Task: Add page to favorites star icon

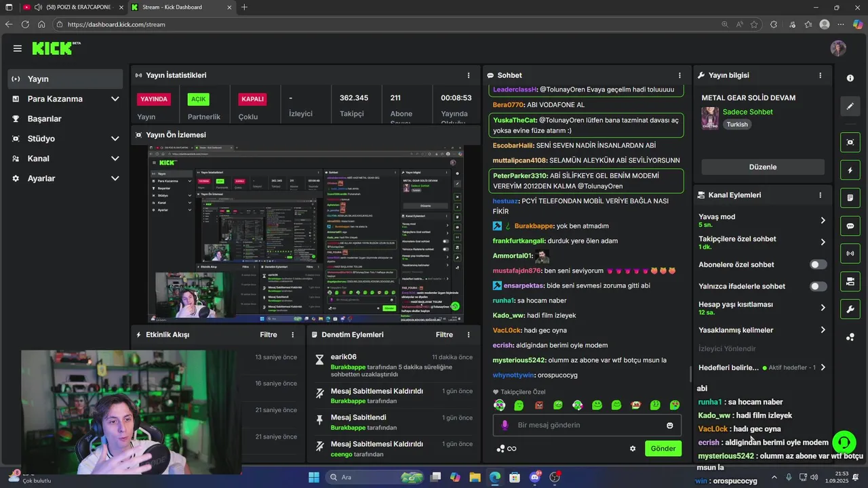Action: pyautogui.click(x=754, y=24)
